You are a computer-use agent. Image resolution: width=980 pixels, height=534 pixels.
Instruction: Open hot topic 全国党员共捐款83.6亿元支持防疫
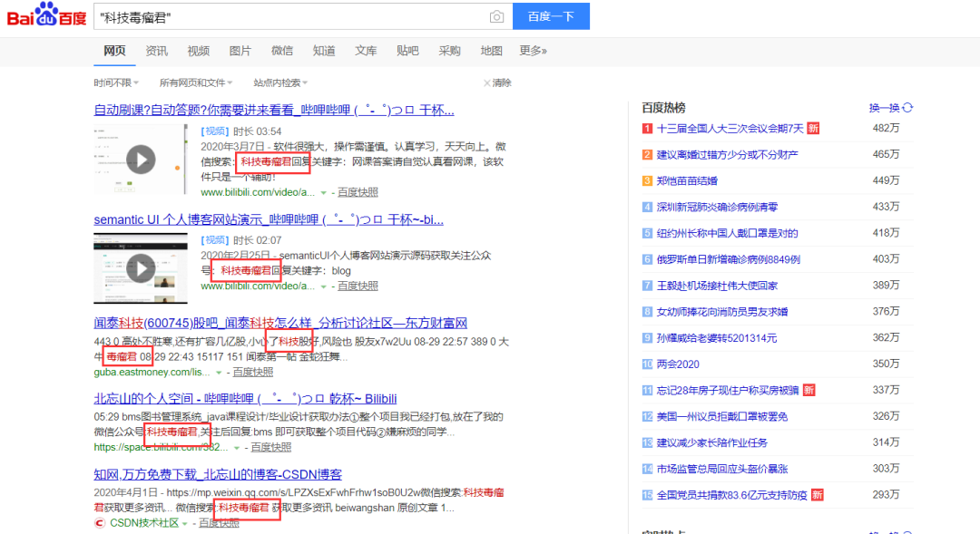(x=732, y=495)
